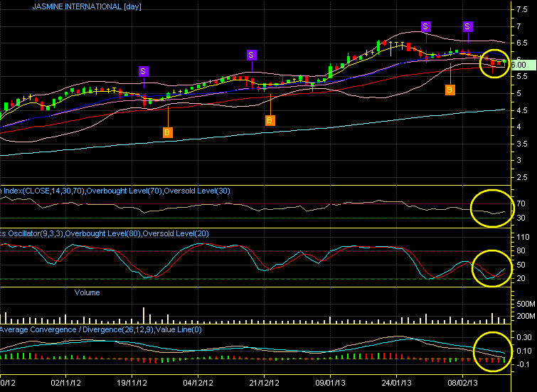Click the 30 oversold level on the RSI axis
Image resolution: width=537 pixels, height=392 pixels.
521,218
